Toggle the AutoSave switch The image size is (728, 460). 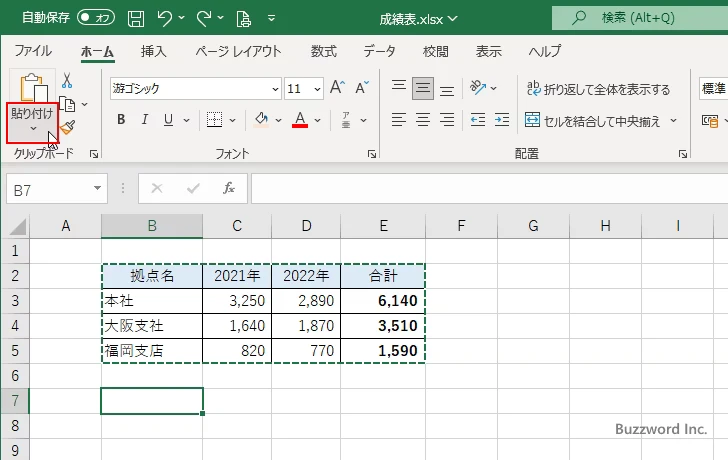[96, 18]
